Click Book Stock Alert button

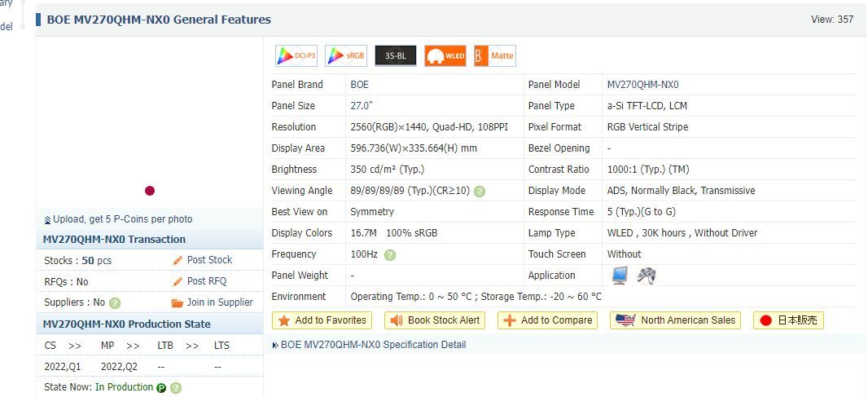point(435,320)
